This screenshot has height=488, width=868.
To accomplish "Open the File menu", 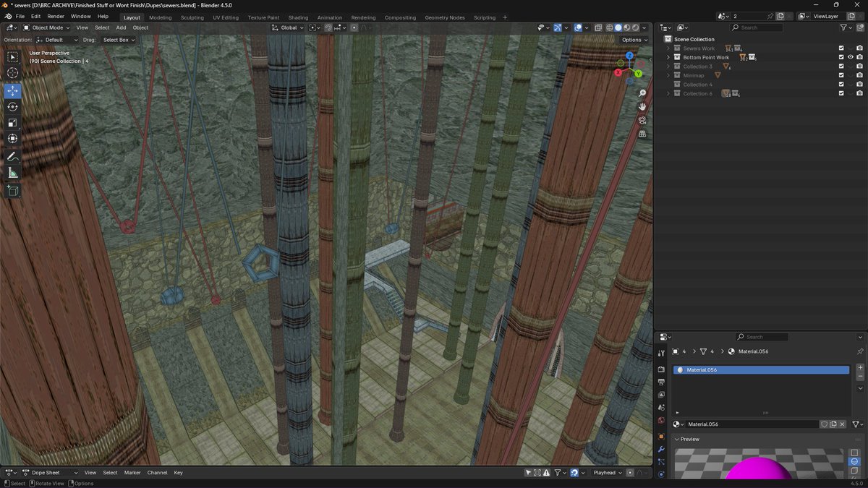I will click(20, 17).
